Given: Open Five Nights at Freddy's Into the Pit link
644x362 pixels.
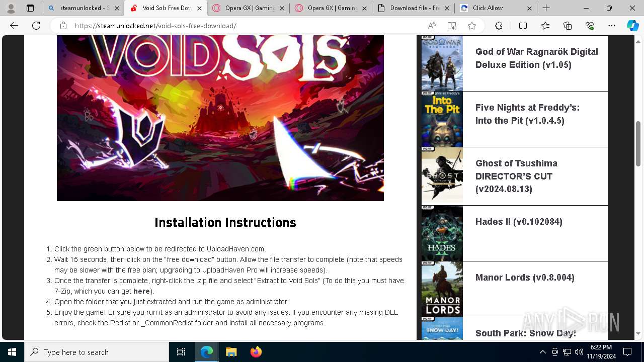Looking at the screenshot, I should click(x=527, y=114).
